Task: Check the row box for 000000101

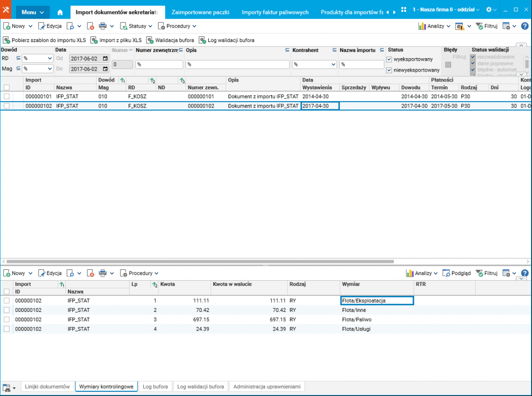Action: (6, 97)
